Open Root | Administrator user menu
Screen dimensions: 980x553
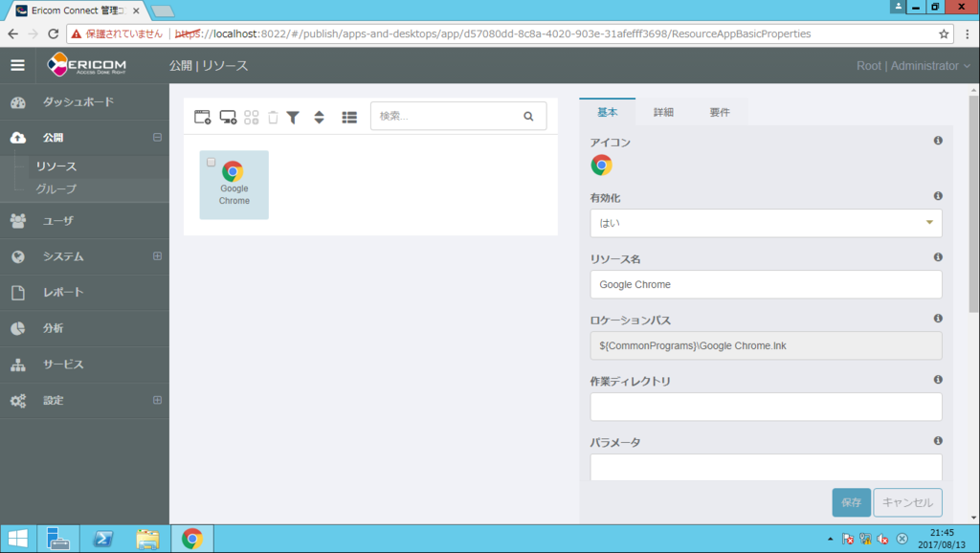point(913,66)
